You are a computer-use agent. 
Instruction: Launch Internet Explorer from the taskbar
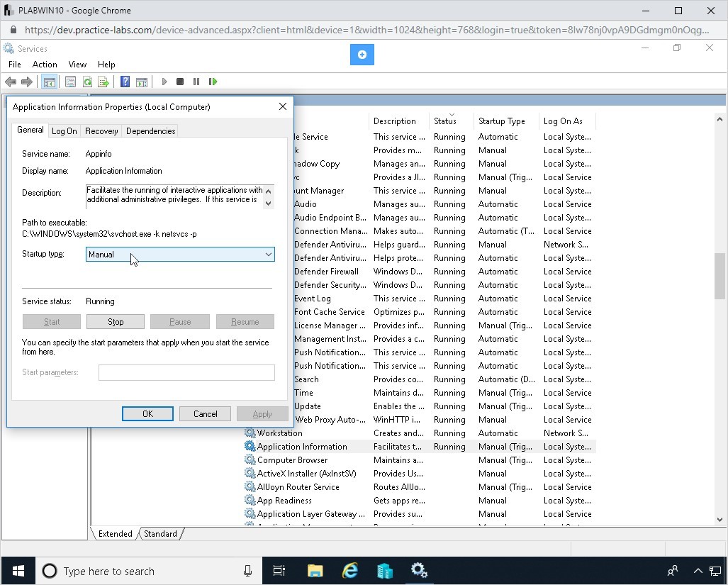pos(349,571)
